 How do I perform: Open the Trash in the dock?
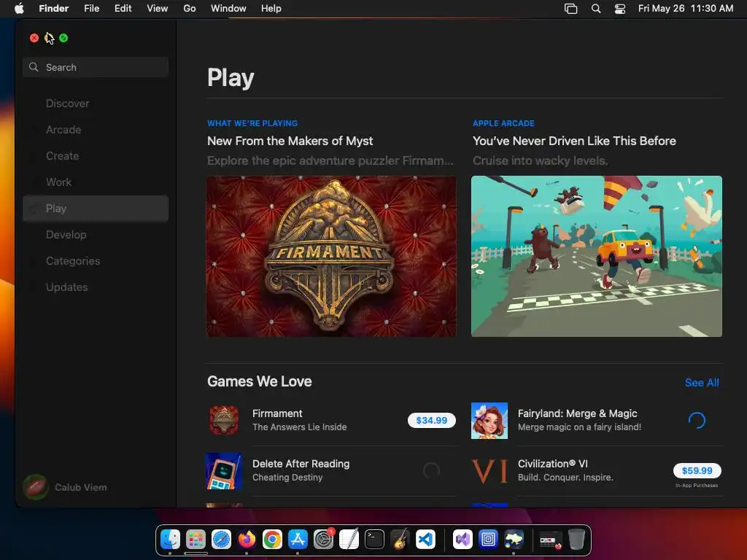(576, 540)
